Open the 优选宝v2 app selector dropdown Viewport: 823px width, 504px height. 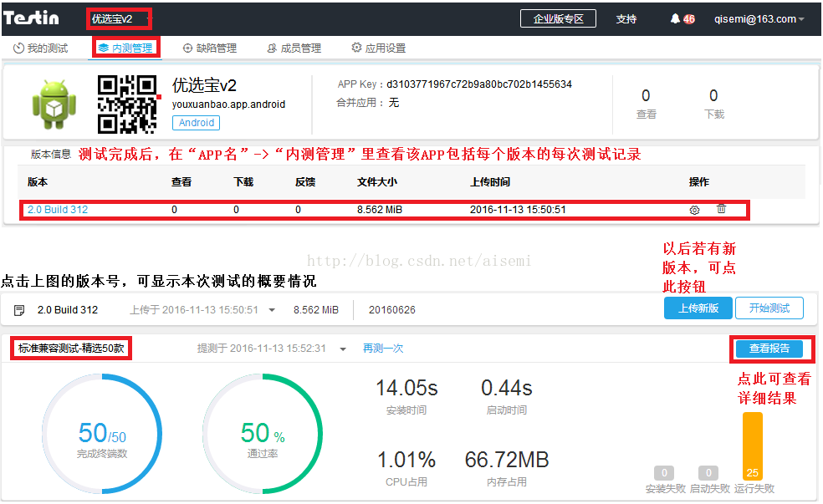120,19
